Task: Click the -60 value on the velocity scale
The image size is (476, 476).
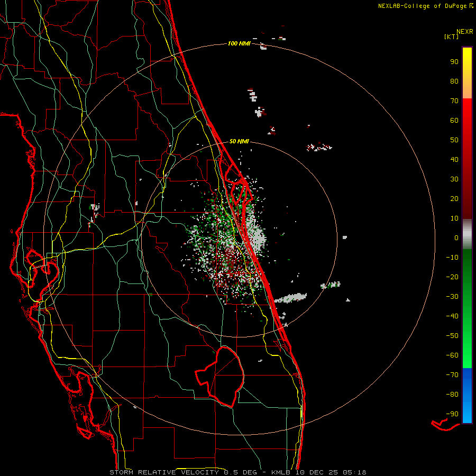Action: (x=452, y=355)
